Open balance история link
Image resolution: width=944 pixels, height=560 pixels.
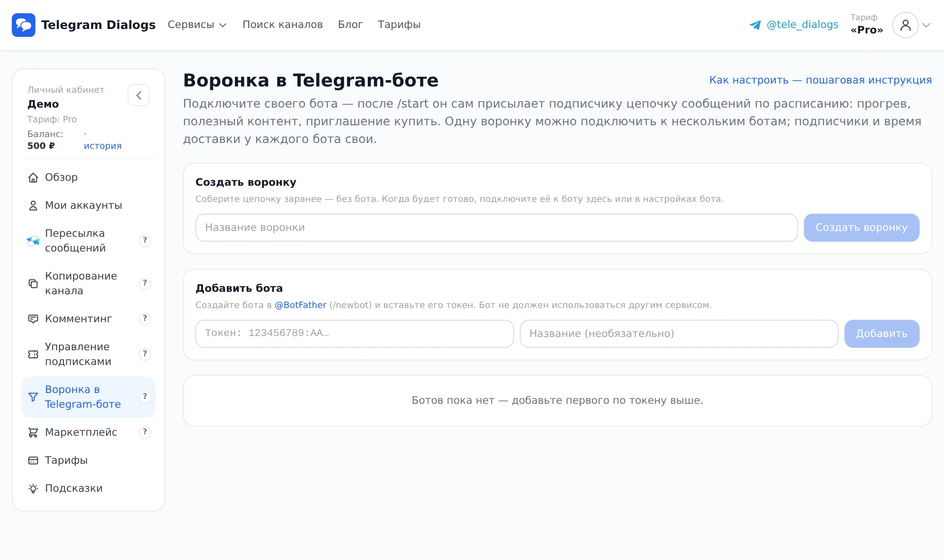tap(103, 146)
